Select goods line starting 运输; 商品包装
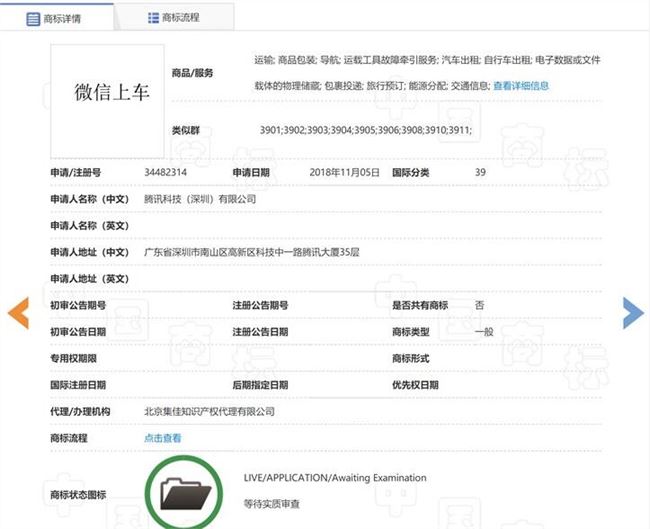650x529 pixels. coord(427,60)
